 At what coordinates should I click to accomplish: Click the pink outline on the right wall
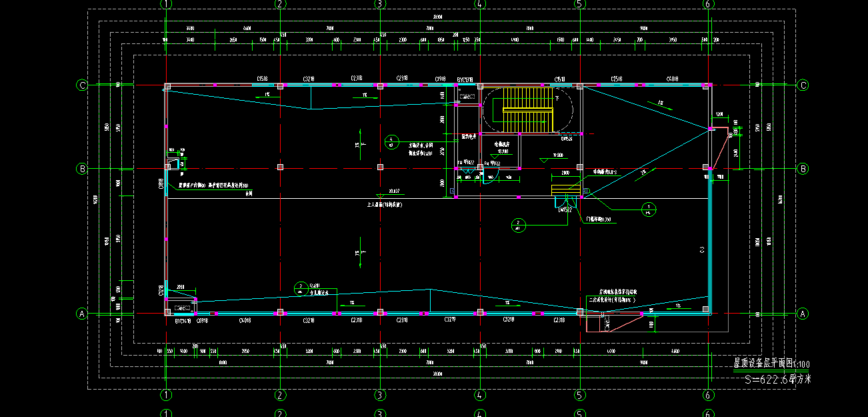pos(719,148)
